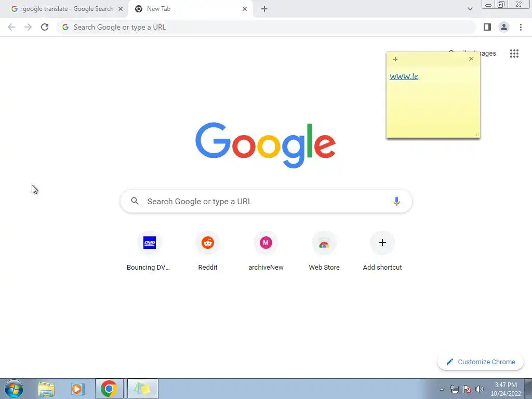Open File Explorer from the taskbar
532x399 pixels.
pyautogui.click(x=46, y=389)
